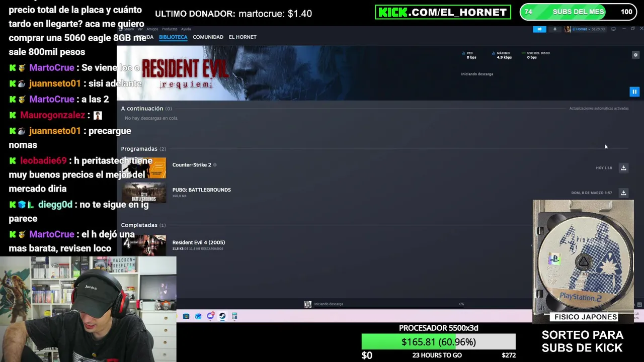Open Steam announcements megaphone button

(x=539, y=29)
